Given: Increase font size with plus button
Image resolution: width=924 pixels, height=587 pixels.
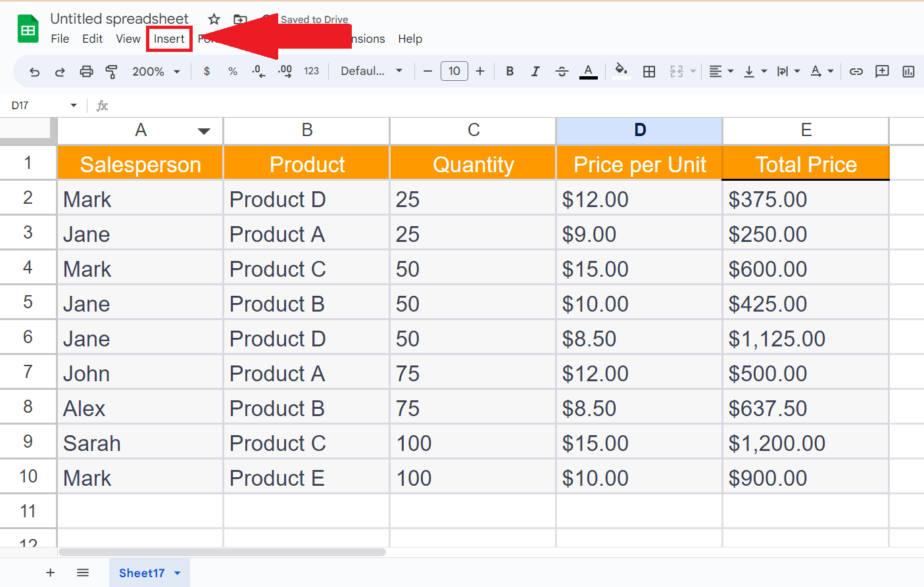Looking at the screenshot, I should tap(480, 71).
